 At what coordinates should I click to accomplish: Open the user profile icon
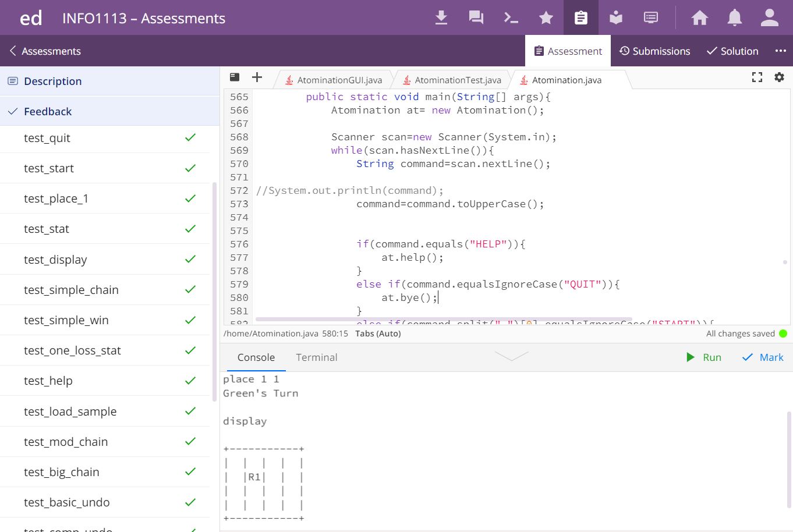(770, 18)
